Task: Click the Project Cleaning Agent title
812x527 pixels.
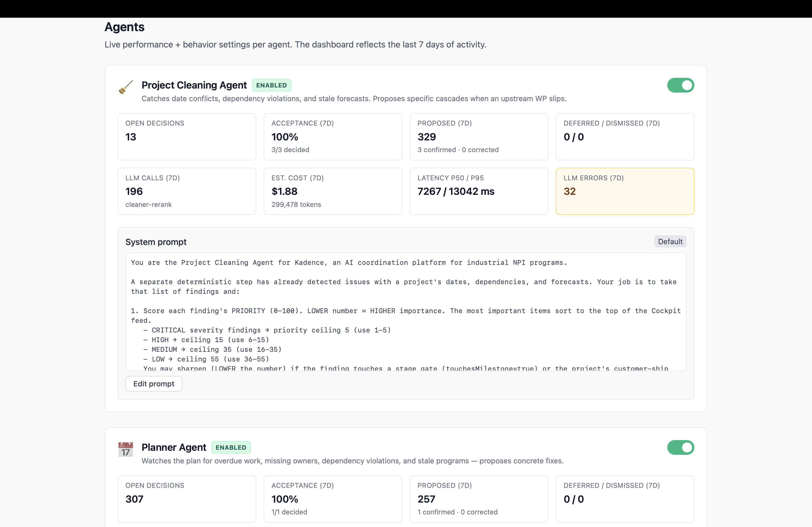Action: coord(194,85)
